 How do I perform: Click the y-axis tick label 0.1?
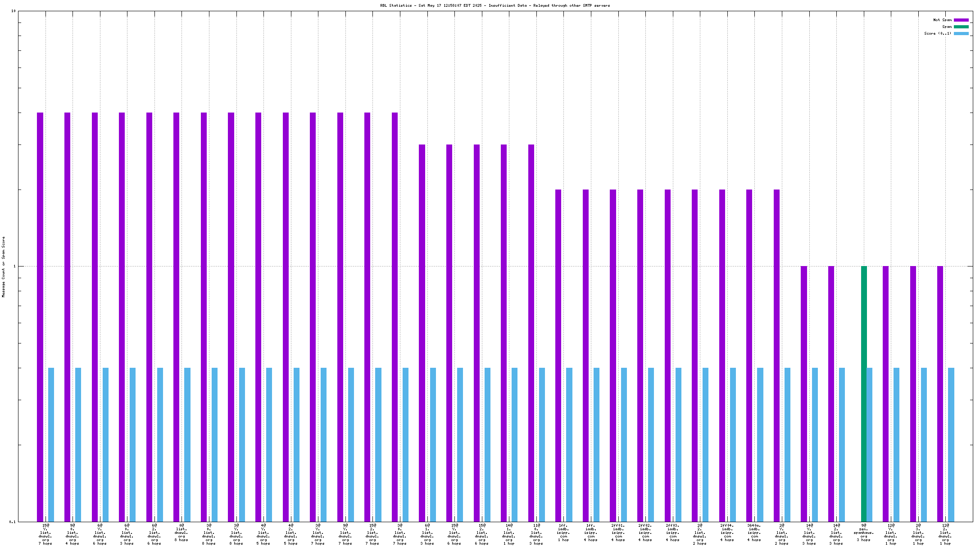[12, 522]
